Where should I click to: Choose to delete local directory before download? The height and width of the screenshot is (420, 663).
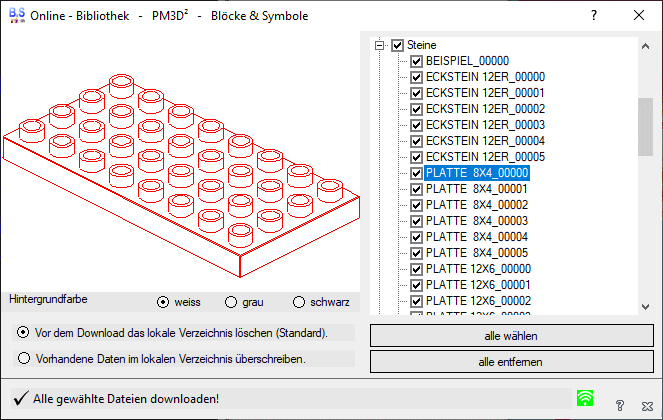(23, 332)
